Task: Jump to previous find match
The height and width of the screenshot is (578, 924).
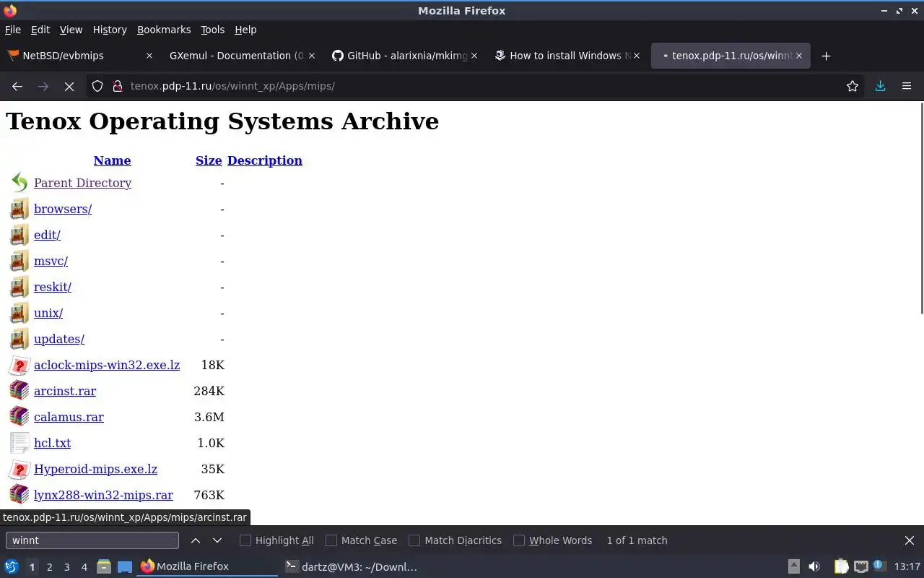Action: coord(196,540)
